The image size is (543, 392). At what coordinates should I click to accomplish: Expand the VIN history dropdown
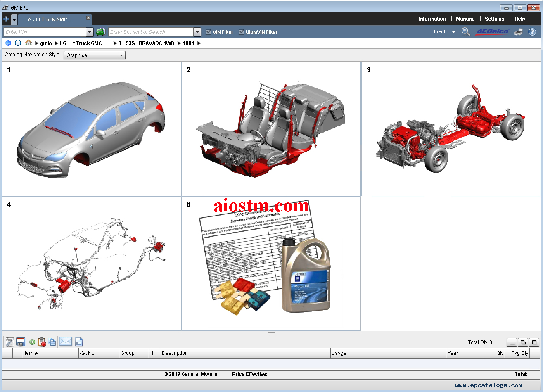tap(90, 32)
